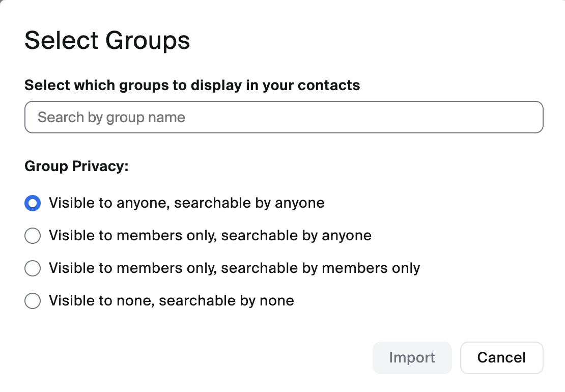This screenshot has width=565, height=392.
Task: Choose "Visible to members only, searchable by anyone" radio
Action: 33,236
